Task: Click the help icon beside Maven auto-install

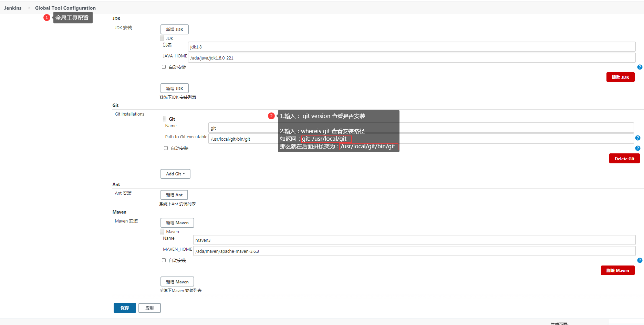Action: (640, 260)
